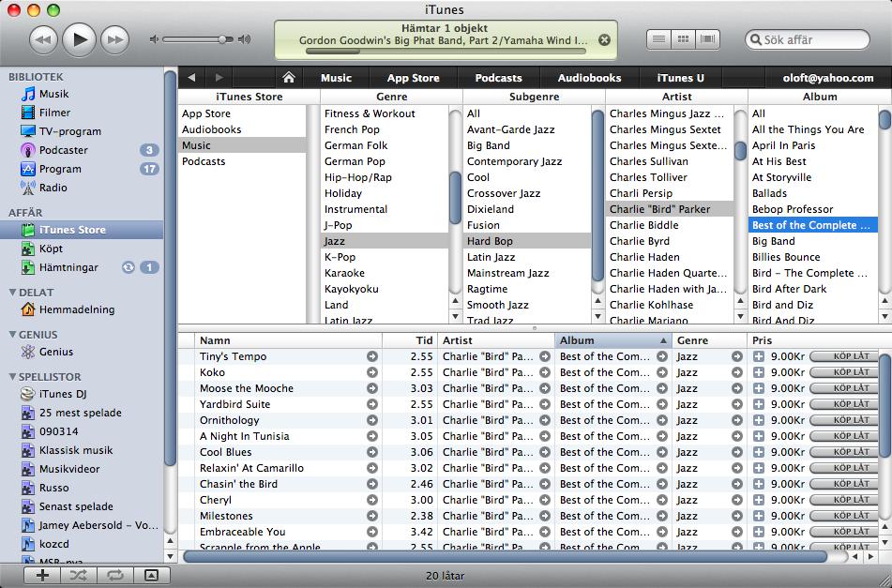
Task: Toggle repeat button at bottom
Action: [x=115, y=576]
